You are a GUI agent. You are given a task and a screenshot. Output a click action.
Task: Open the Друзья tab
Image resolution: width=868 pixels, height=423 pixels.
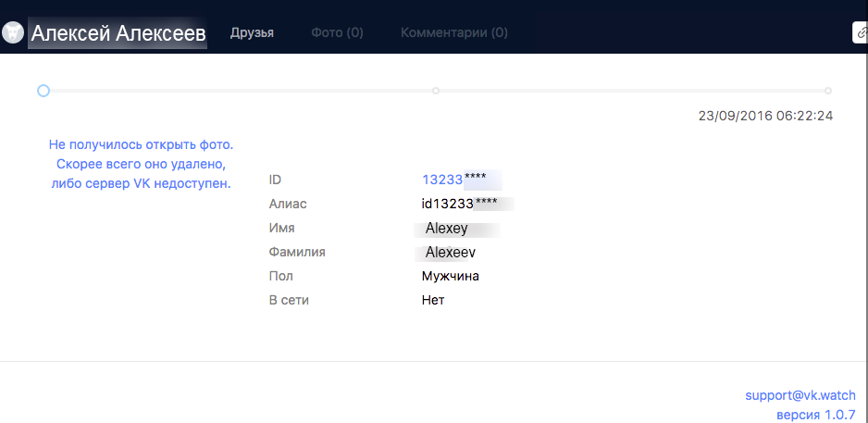pos(252,33)
